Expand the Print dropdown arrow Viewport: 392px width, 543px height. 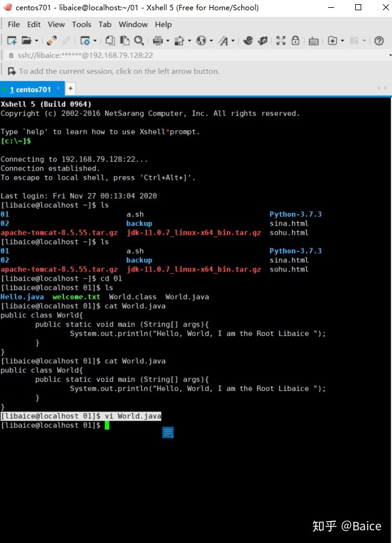click(168, 41)
